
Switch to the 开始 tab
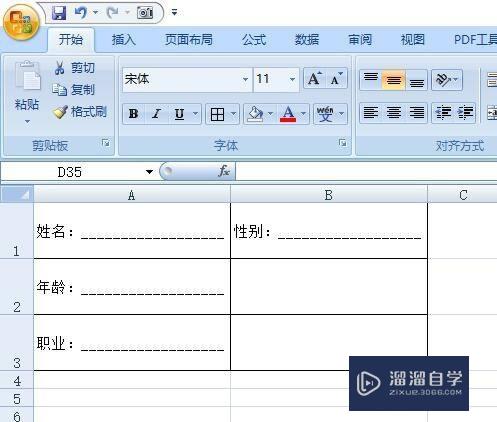[x=71, y=40]
